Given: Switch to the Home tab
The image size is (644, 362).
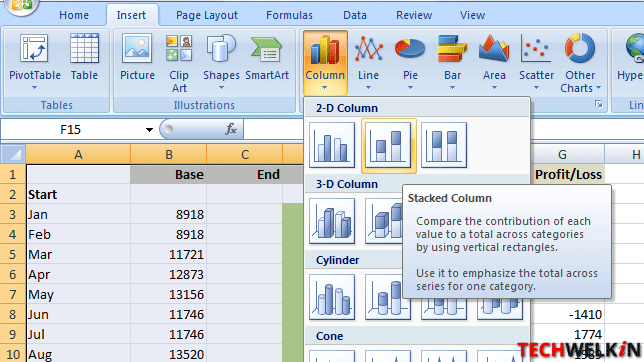Looking at the screenshot, I should [74, 15].
